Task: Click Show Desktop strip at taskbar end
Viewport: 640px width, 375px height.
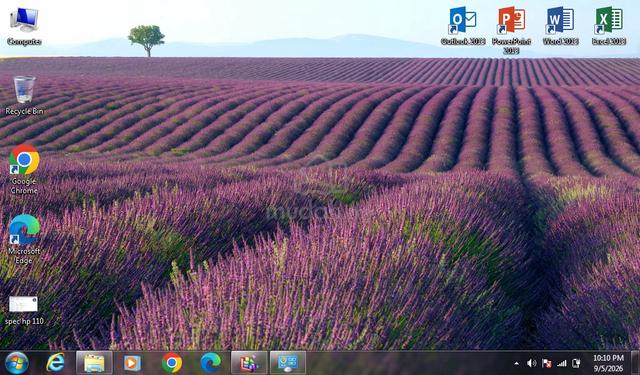Action: (635, 363)
